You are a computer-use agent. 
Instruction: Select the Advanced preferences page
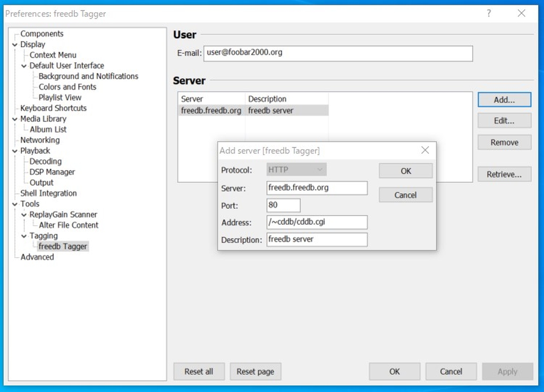pos(37,257)
